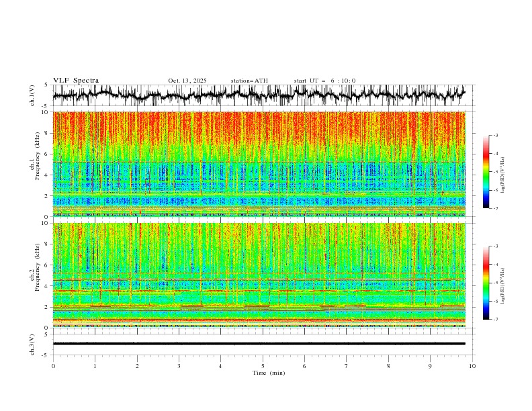
Task: Click the ch.2 color bar "-5" label
Action: (x=495, y=283)
